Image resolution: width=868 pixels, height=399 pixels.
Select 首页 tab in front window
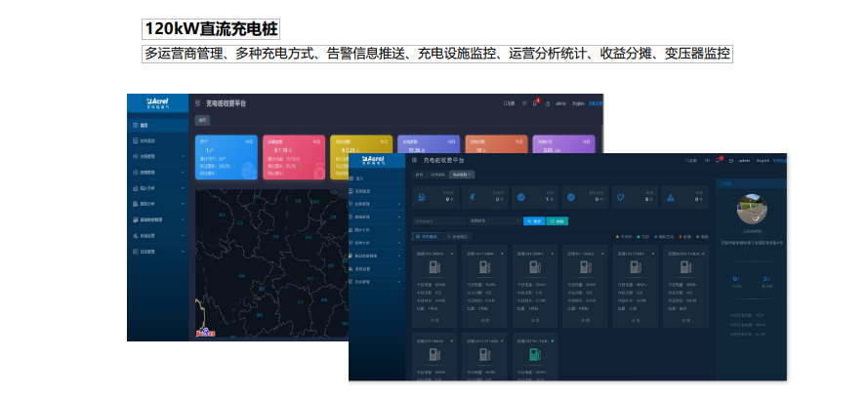click(x=419, y=175)
